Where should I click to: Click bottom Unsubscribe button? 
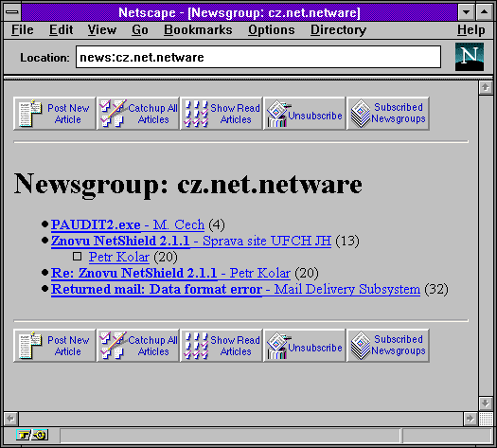coord(304,346)
